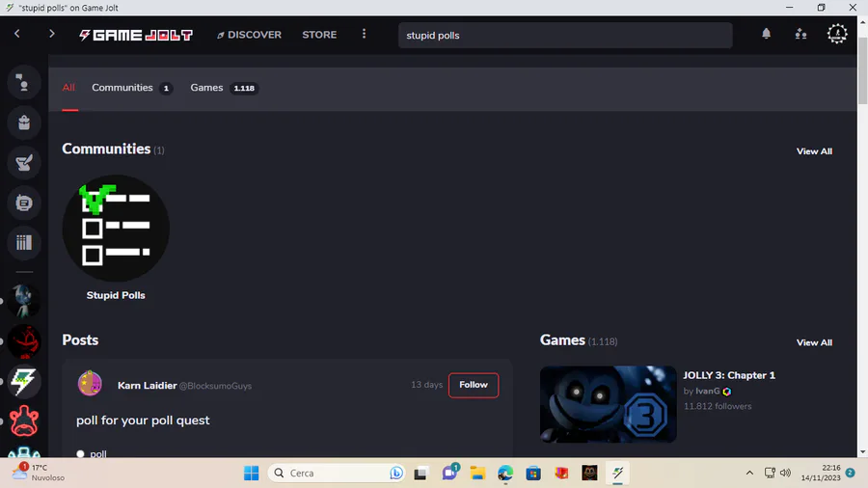Follow Karn Laidier
This screenshot has height=488, width=868.
[474, 385]
